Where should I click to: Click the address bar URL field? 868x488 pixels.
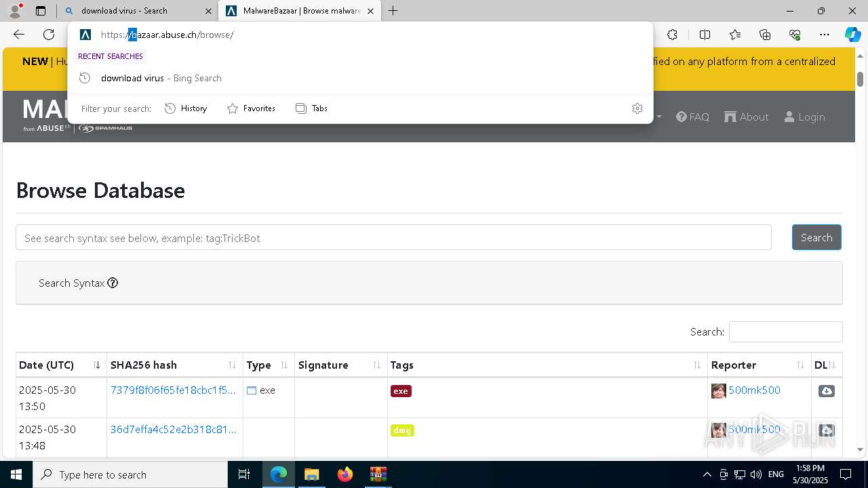pyautogui.click(x=359, y=35)
